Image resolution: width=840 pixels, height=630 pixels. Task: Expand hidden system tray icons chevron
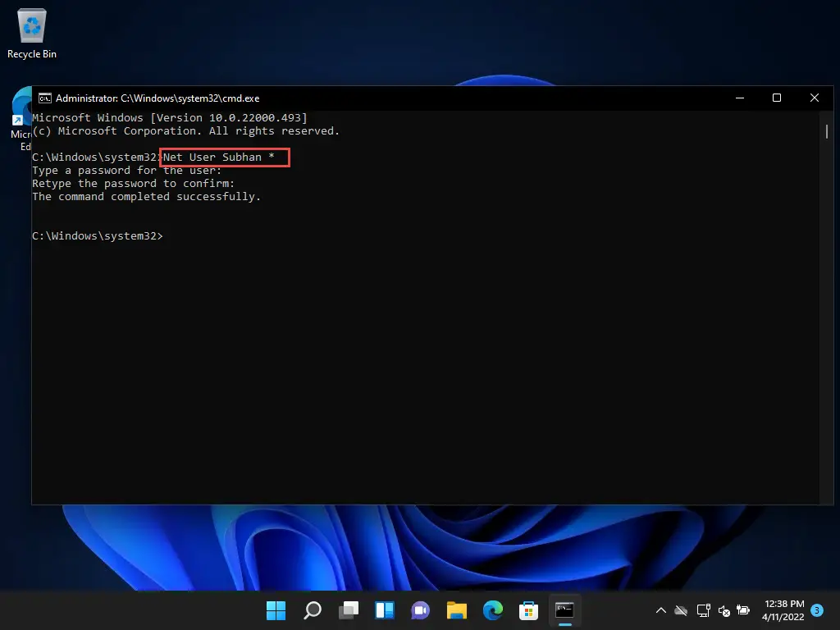point(660,610)
